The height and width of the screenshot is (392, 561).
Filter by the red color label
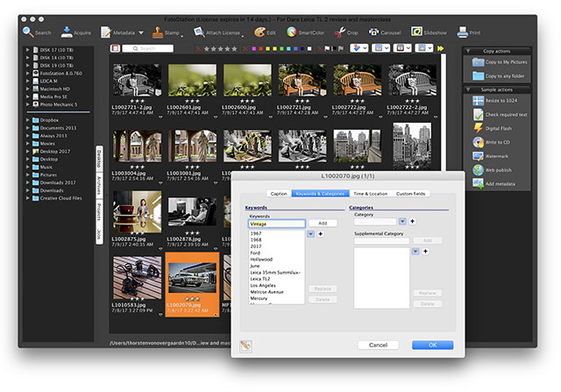[261, 48]
